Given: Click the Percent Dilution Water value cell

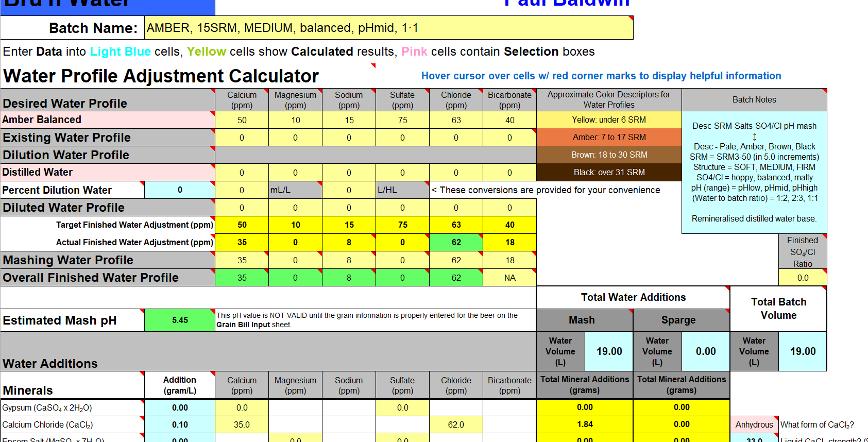Looking at the screenshot, I should pyautogui.click(x=180, y=190).
